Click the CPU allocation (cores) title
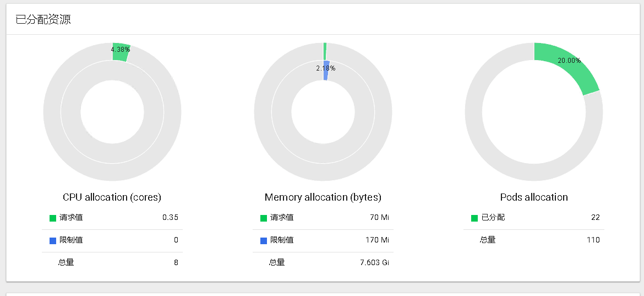Image resolution: width=644 pixels, height=296 pixels. pos(112,197)
